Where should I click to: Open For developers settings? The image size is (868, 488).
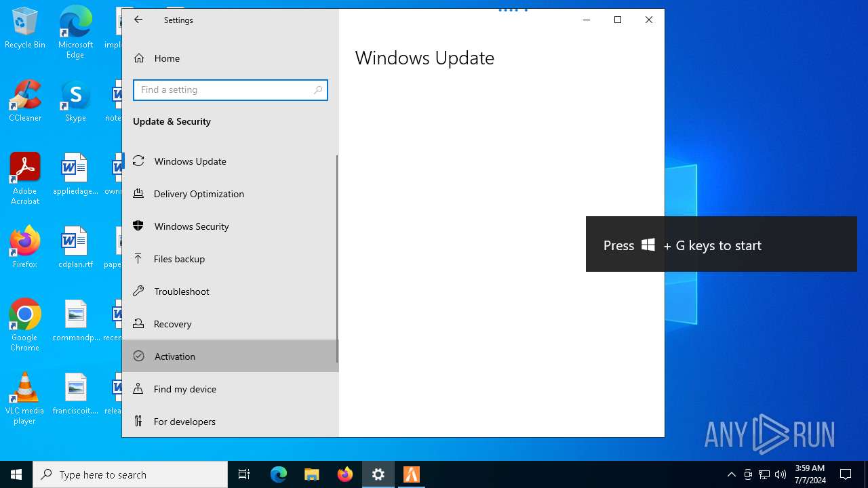231,422
